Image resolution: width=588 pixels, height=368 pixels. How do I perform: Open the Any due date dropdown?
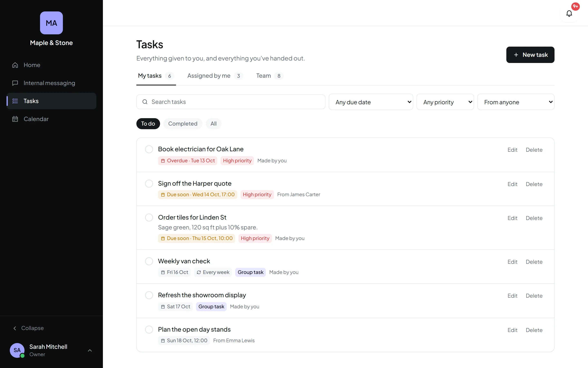pyautogui.click(x=371, y=102)
